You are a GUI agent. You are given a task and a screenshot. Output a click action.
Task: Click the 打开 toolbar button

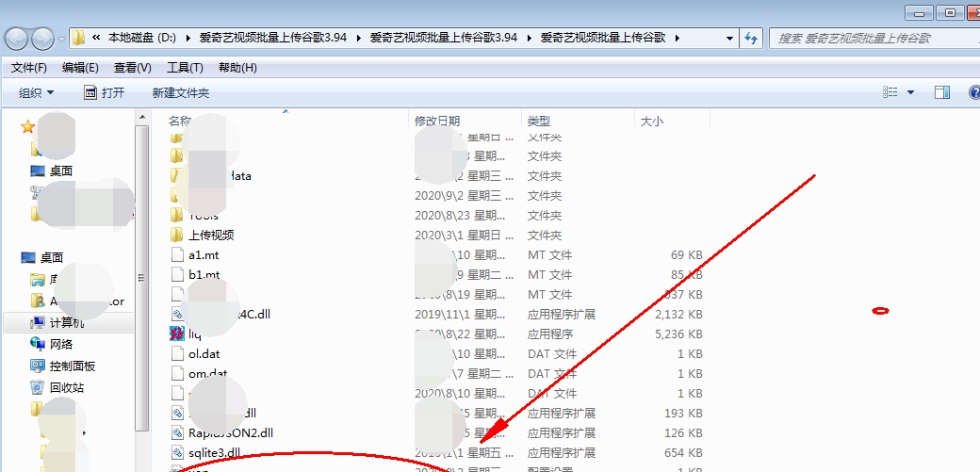tap(105, 92)
